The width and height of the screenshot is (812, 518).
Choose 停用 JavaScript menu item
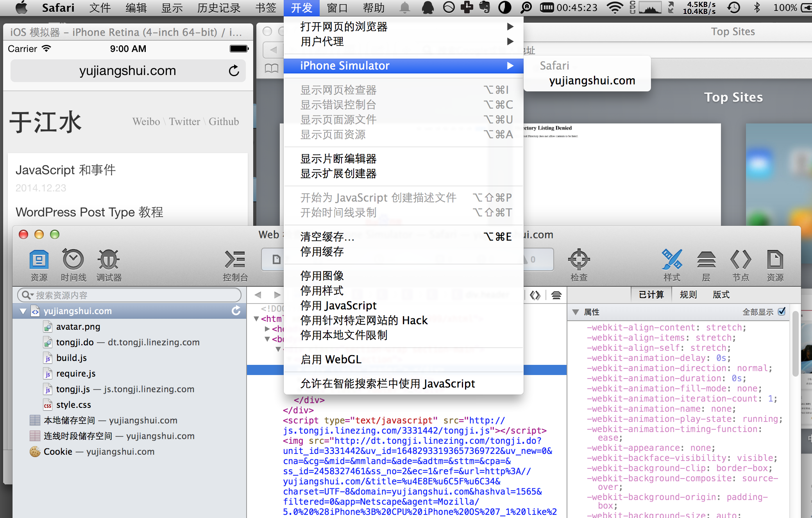(x=403, y=305)
